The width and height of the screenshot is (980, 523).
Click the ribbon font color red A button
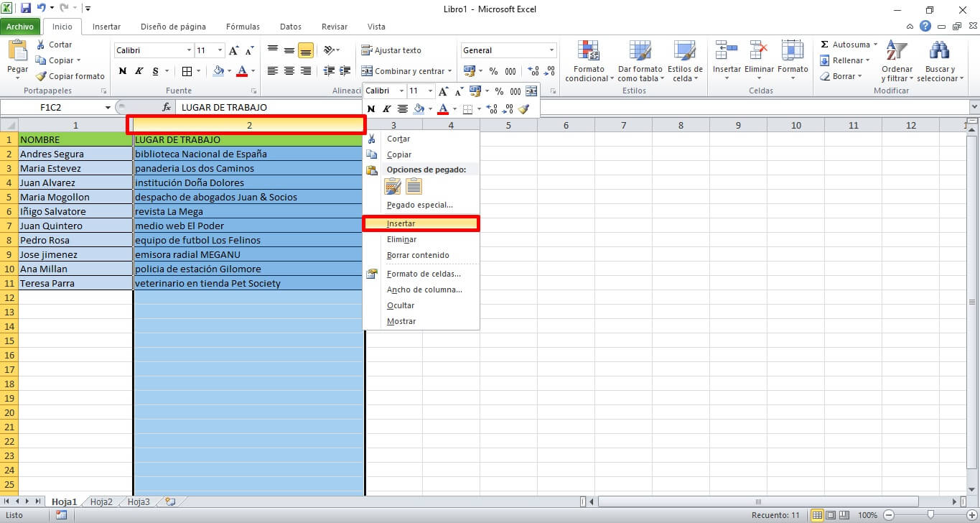(x=241, y=71)
